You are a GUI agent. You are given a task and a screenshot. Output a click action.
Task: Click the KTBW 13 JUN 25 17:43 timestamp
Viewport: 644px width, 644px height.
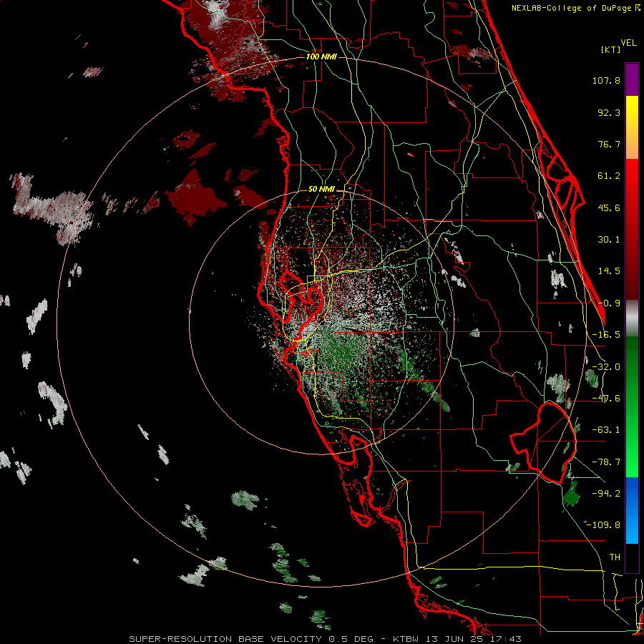457,639
